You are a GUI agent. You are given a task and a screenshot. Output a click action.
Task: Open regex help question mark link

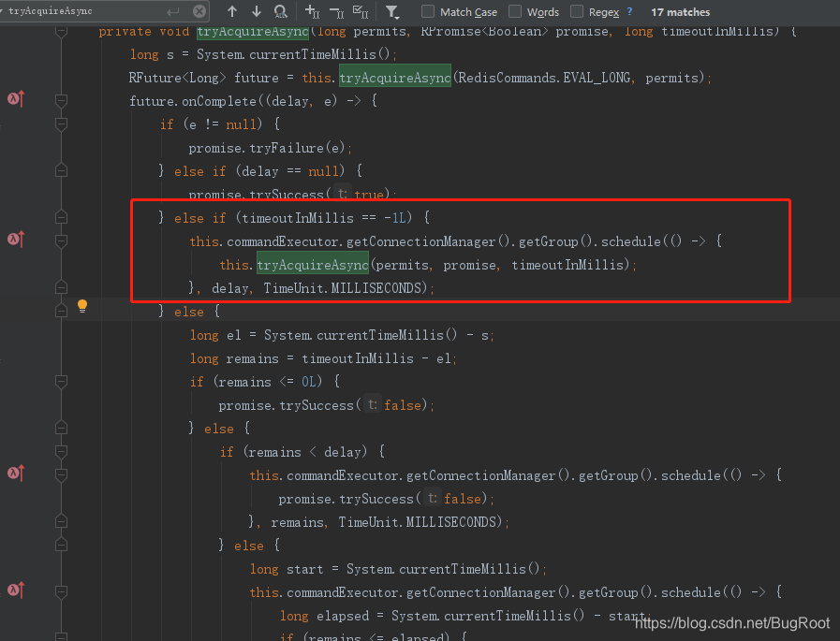[629, 11]
